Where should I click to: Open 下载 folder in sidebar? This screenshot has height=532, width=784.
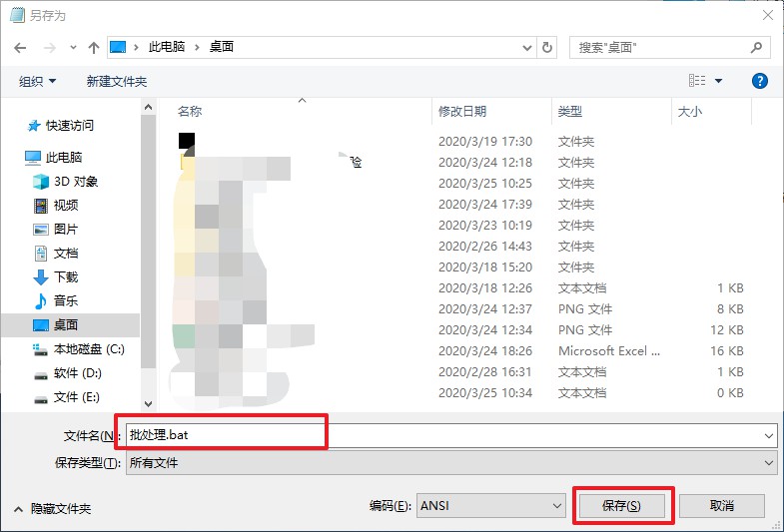pos(56,277)
